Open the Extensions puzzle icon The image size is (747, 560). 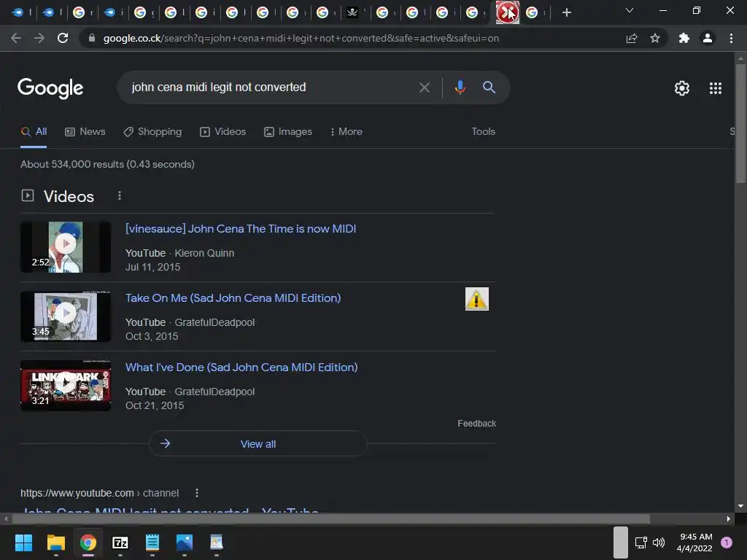(684, 38)
